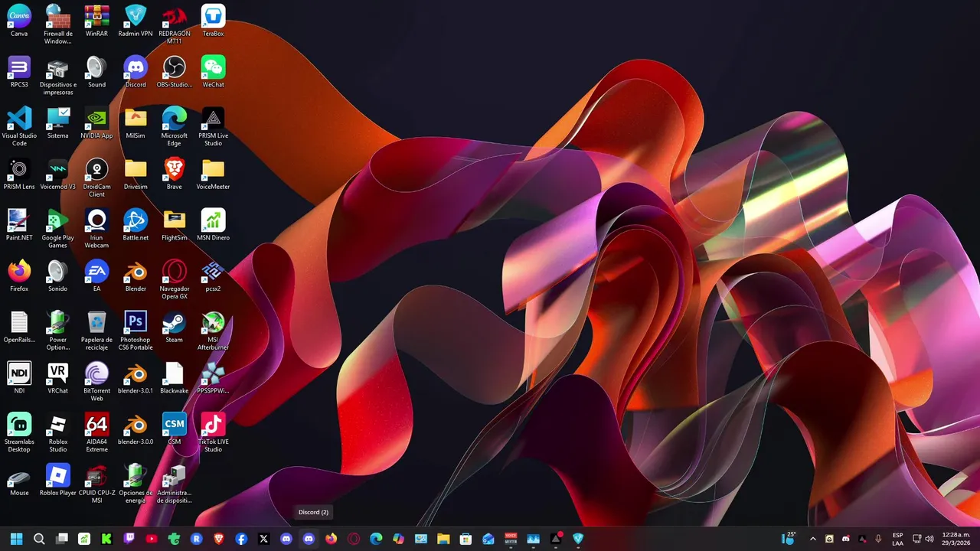Click the pcsx2 emulator desktop icon
This screenshot has width=980, height=551.
(x=213, y=276)
